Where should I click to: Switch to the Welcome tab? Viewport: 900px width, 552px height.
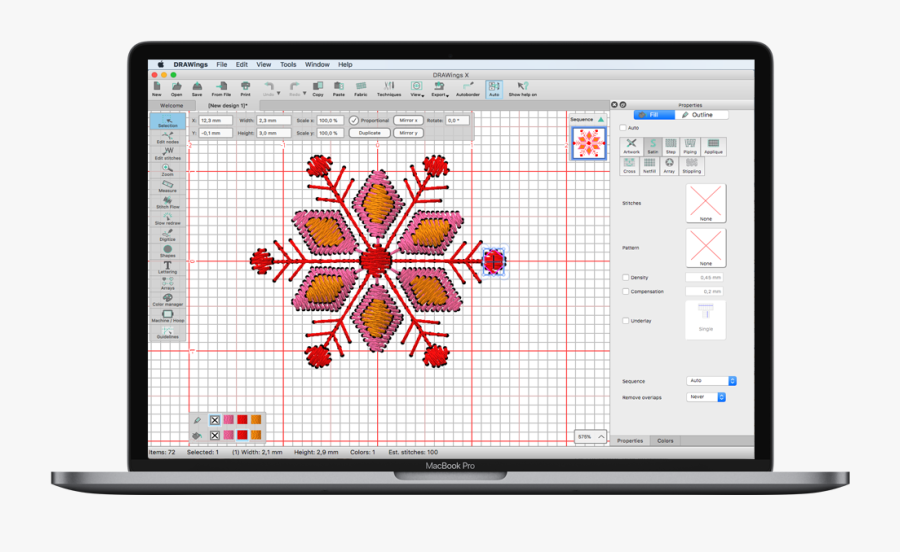click(x=172, y=106)
